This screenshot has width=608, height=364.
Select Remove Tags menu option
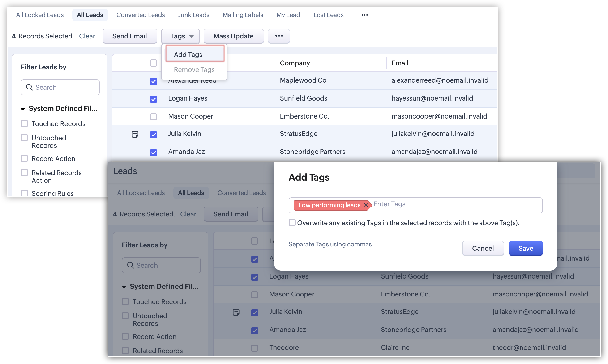194,70
